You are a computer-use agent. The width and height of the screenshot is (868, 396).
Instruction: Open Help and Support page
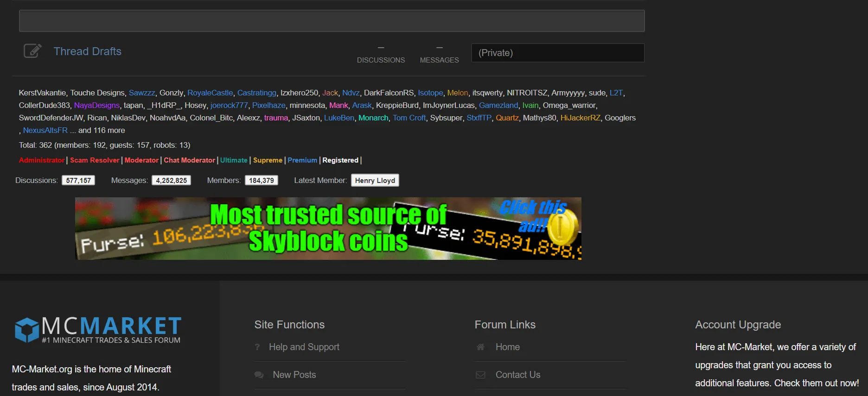point(304,347)
